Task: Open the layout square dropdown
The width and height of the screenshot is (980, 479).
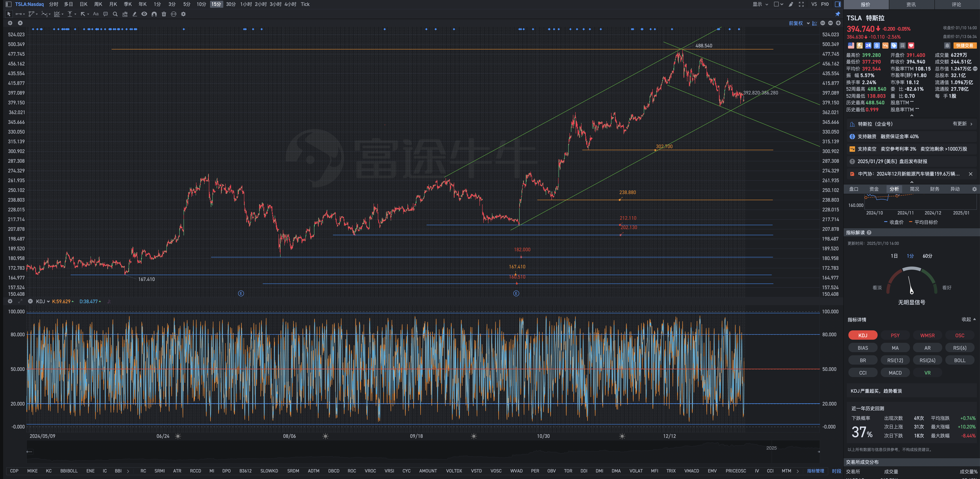Action: [778, 4]
